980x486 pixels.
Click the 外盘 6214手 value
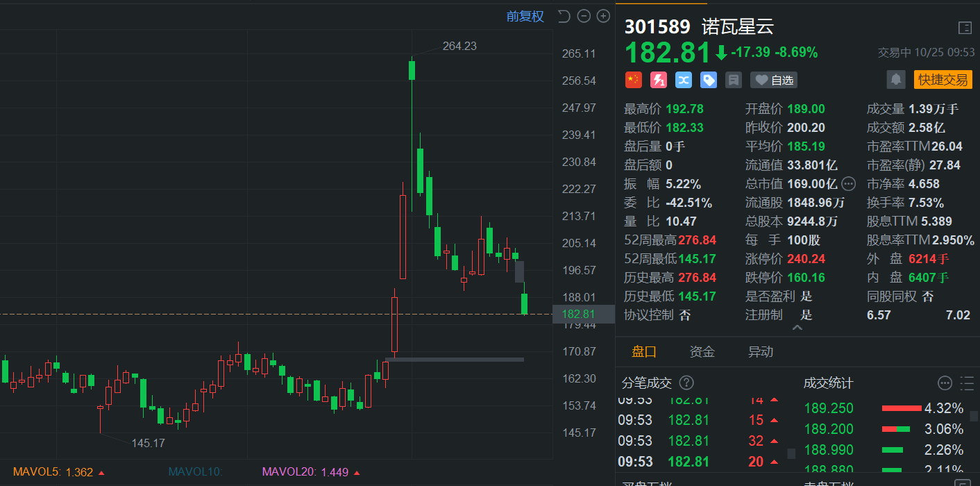tap(929, 259)
